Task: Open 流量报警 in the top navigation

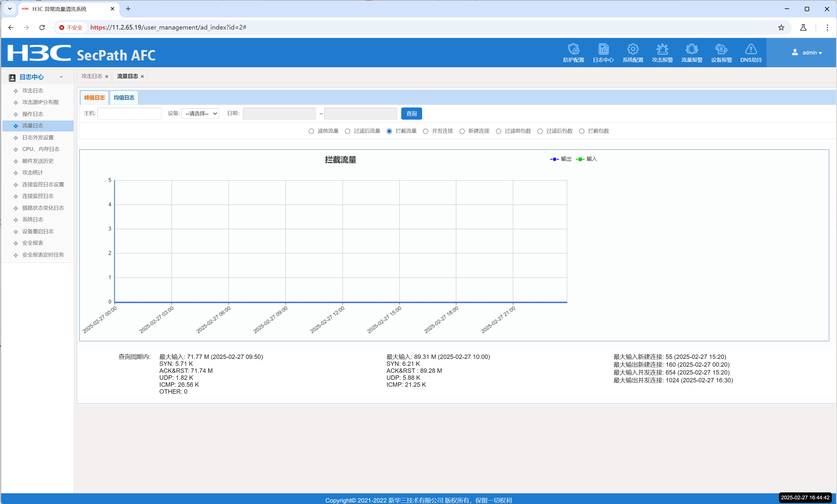Action: pos(692,53)
